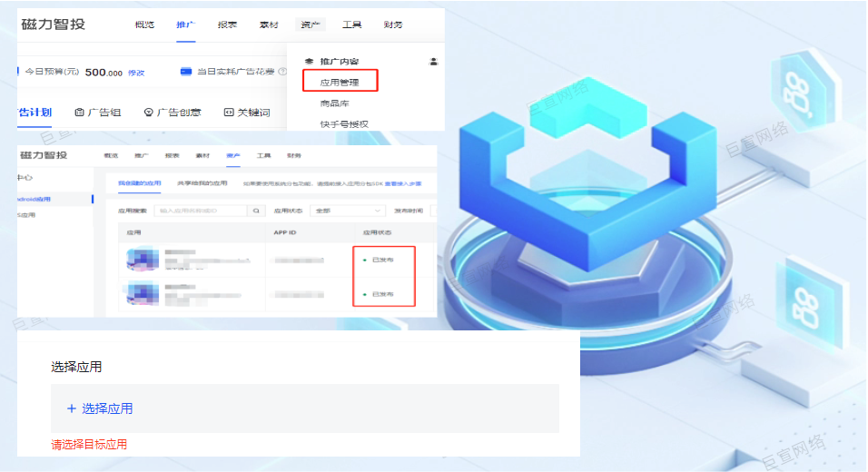
Task: Click the 选择应用 section heading
Action: click(76, 367)
